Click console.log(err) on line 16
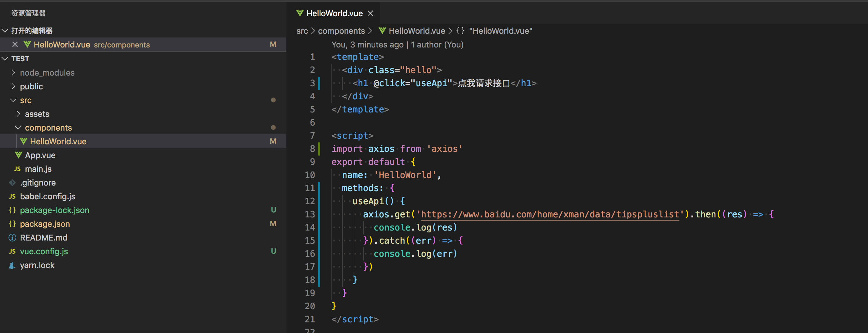 (x=415, y=254)
